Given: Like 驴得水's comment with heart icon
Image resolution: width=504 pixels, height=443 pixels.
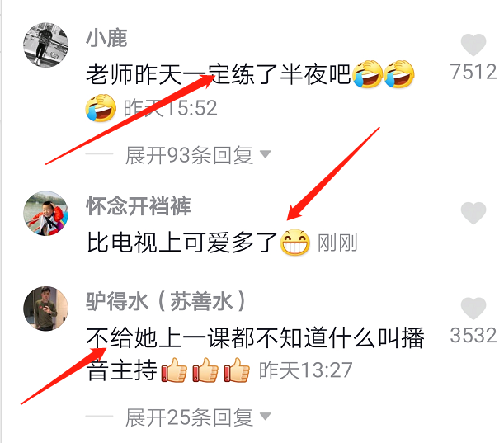Looking at the screenshot, I should 473,309.
